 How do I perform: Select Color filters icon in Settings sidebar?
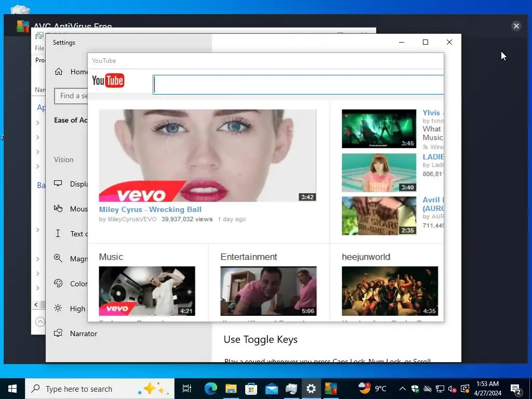click(58, 283)
